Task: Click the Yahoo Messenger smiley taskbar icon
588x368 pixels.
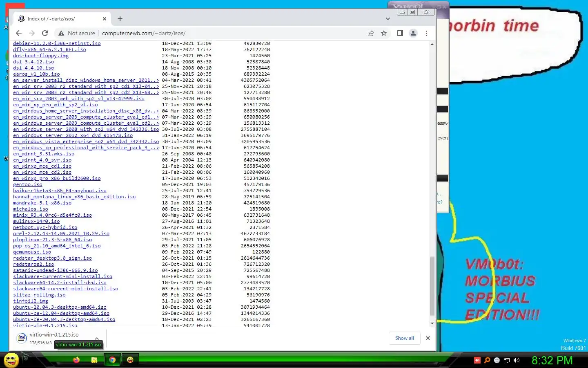Action: click(x=130, y=360)
